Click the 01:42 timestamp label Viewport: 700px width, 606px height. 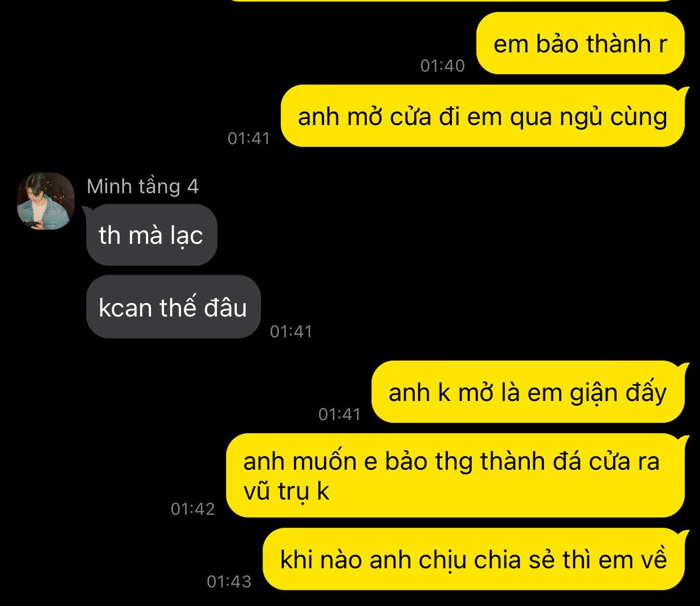[x=193, y=509]
